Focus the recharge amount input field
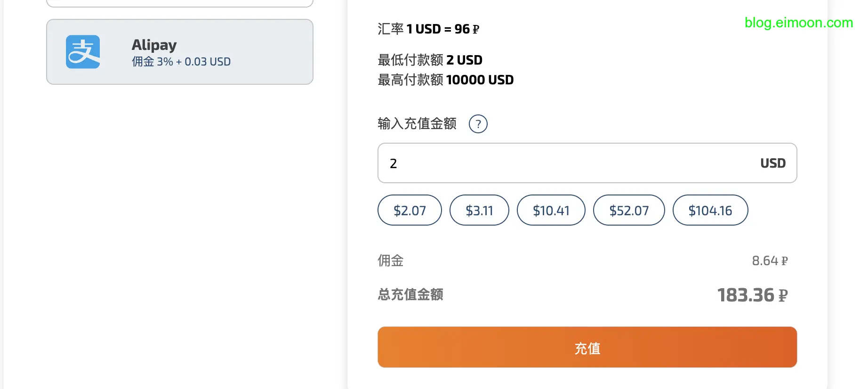Image resolution: width=868 pixels, height=389 pixels. 565,163
